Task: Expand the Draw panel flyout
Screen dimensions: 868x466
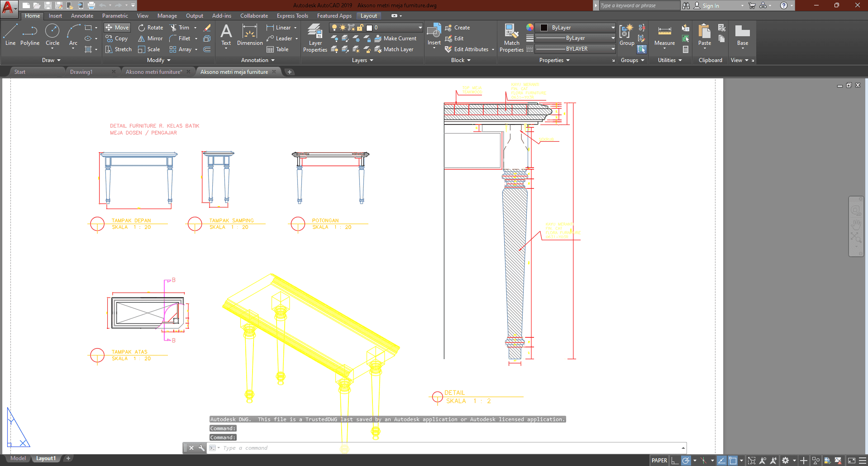Action: click(51, 60)
